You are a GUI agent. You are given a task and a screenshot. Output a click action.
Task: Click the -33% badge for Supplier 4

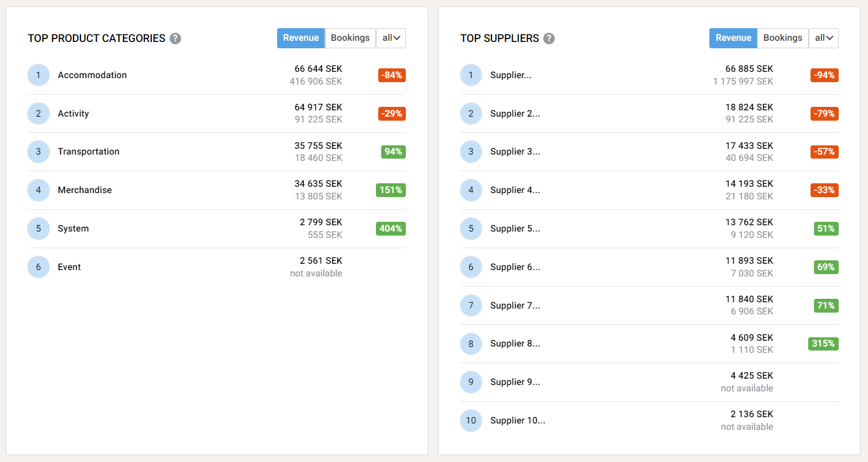[x=824, y=190]
